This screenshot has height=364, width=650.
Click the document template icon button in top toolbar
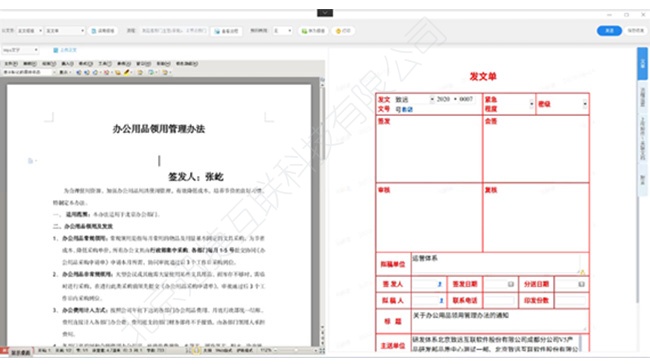tap(103, 31)
